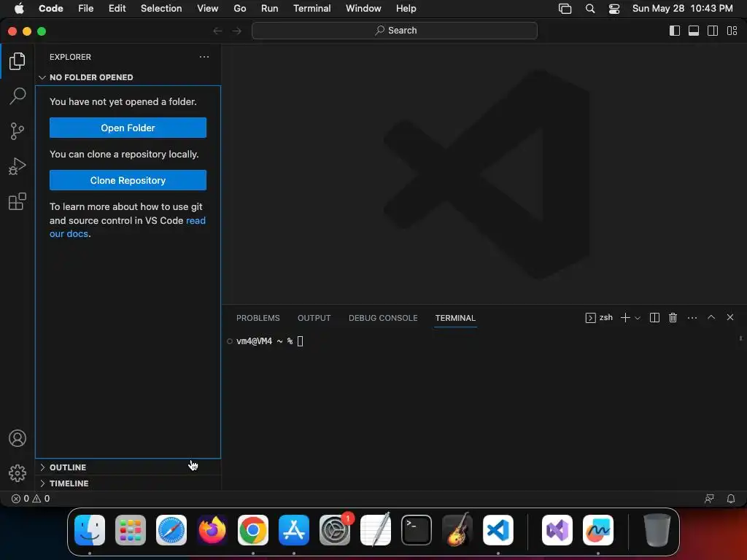This screenshot has height=560, width=747.
Task: Open the View menu
Action: point(208,9)
